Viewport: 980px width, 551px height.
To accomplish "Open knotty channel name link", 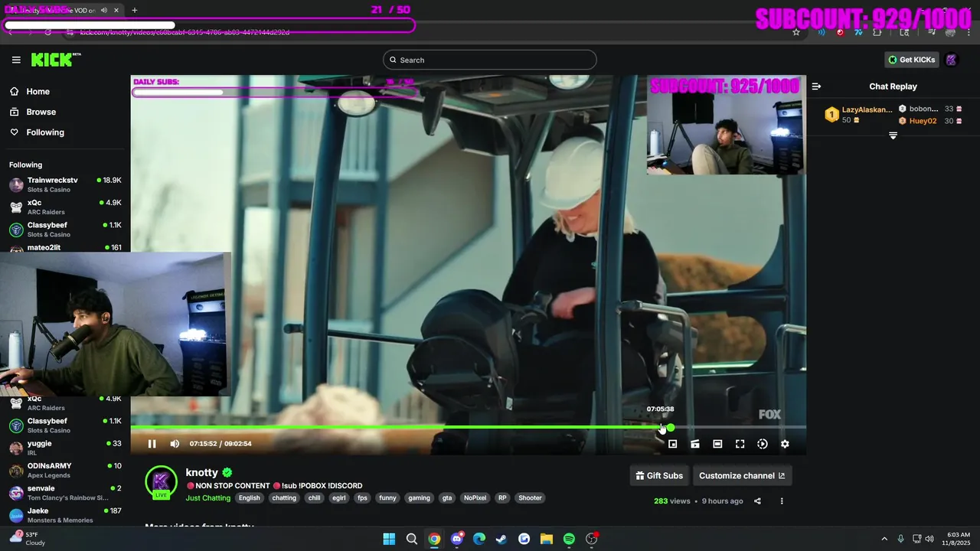I will [202, 473].
